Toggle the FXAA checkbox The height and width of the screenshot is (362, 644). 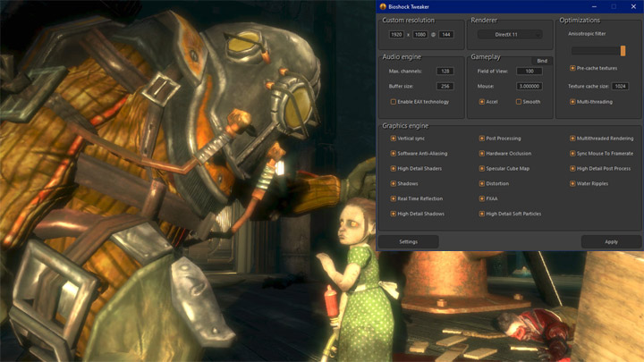click(x=482, y=198)
